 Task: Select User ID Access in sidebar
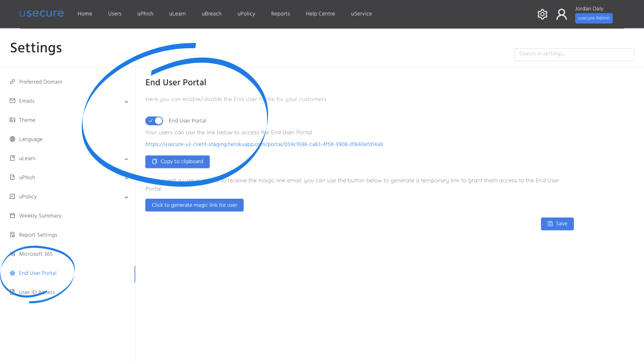click(37, 292)
